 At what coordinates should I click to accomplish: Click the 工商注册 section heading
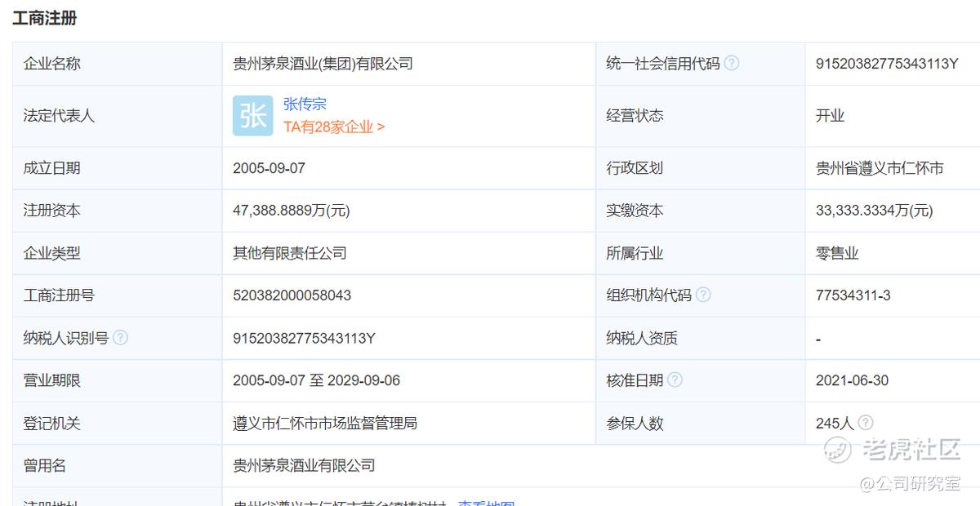coord(45,17)
